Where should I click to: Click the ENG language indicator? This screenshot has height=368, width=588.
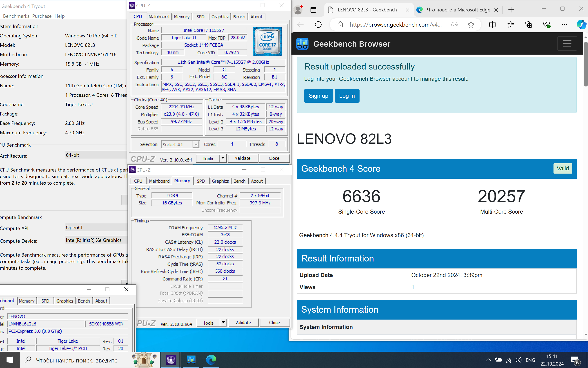[530, 360]
